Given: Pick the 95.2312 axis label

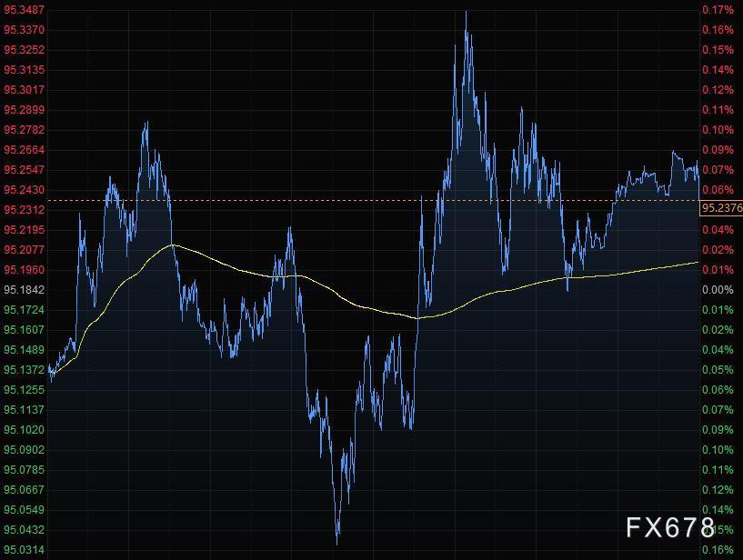Looking at the screenshot, I should tap(25, 209).
